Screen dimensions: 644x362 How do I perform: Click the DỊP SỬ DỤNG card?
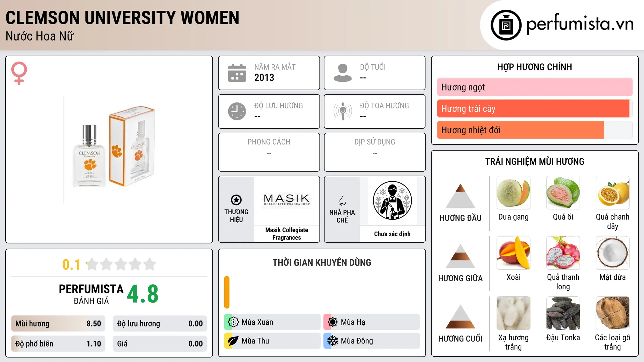(375, 152)
